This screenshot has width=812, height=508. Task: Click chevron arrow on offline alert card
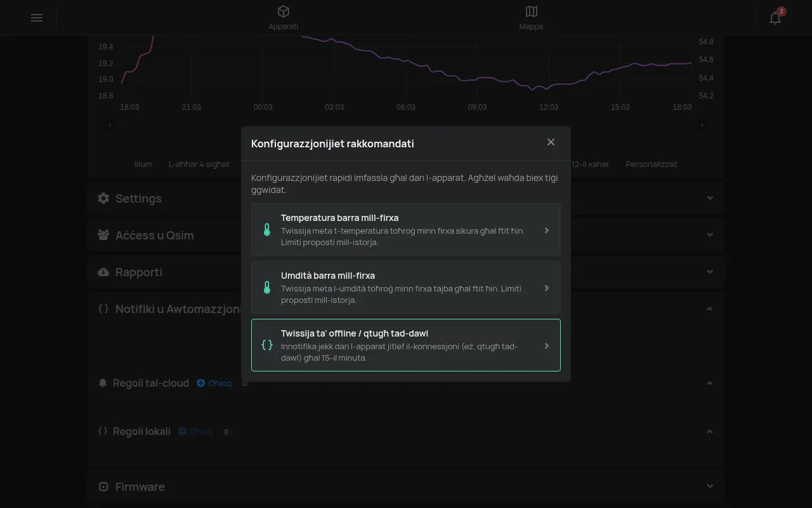tap(547, 346)
